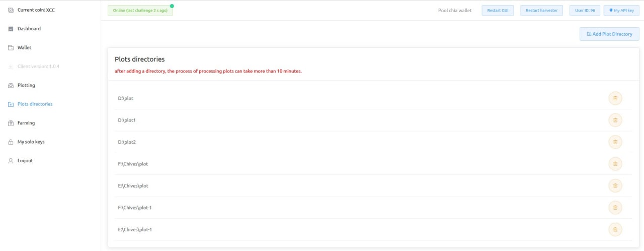Select the F:\Chives\plot directory text

click(133, 164)
